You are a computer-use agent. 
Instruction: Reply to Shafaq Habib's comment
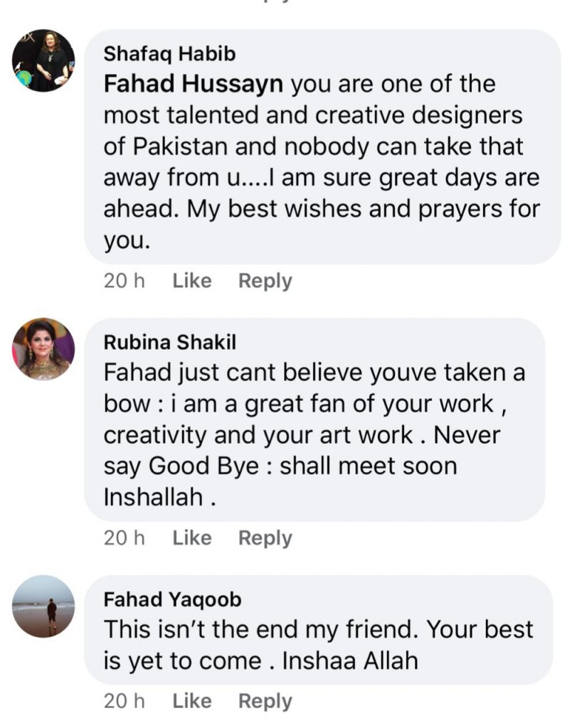click(265, 281)
